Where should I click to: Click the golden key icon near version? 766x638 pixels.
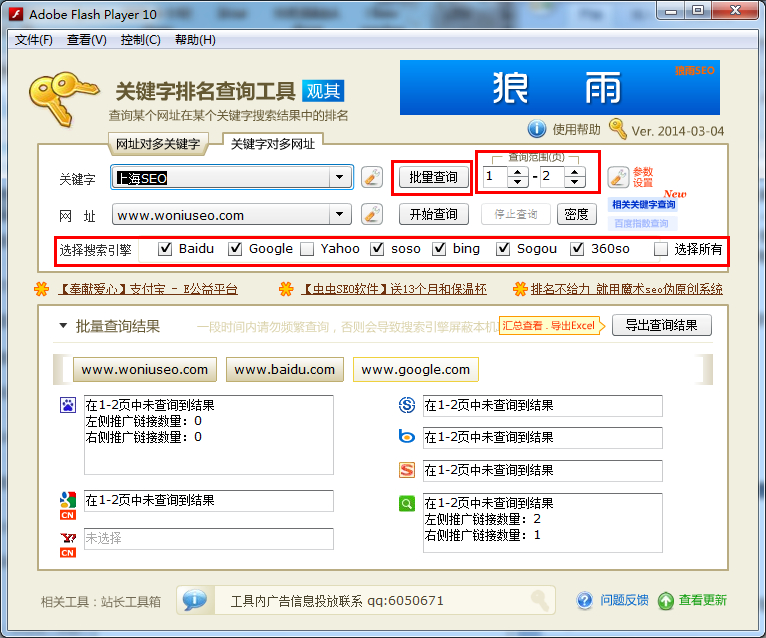coord(617,129)
